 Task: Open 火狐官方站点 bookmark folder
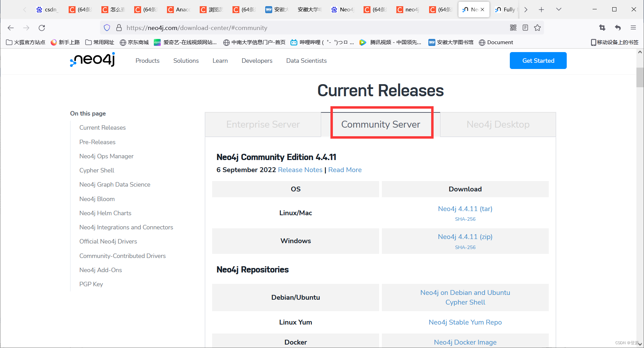pos(26,42)
